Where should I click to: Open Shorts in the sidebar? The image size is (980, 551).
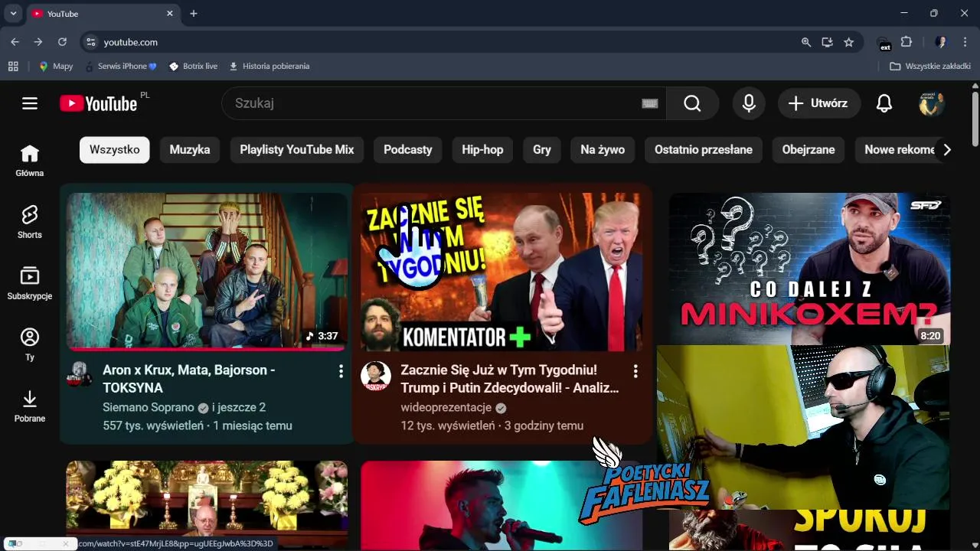click(30, 222)
